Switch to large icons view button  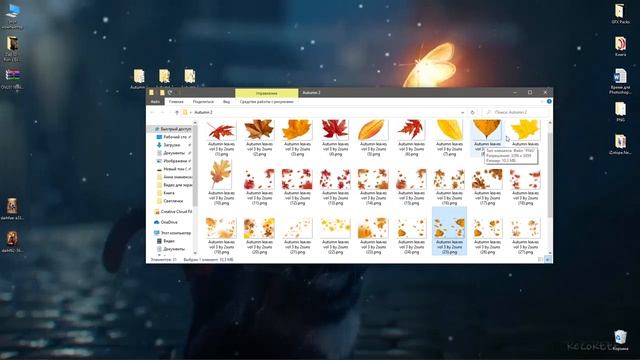(x=548, y=259)
